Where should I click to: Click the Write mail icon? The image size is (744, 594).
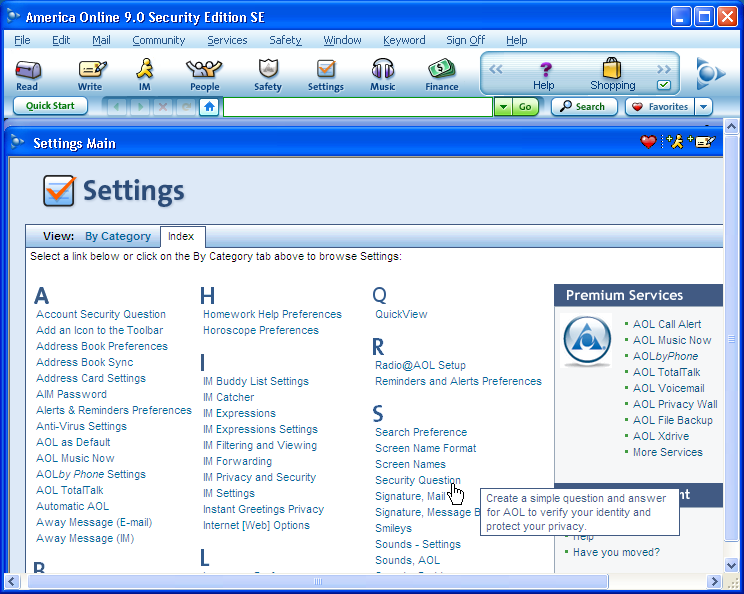[x=92, y=74]
